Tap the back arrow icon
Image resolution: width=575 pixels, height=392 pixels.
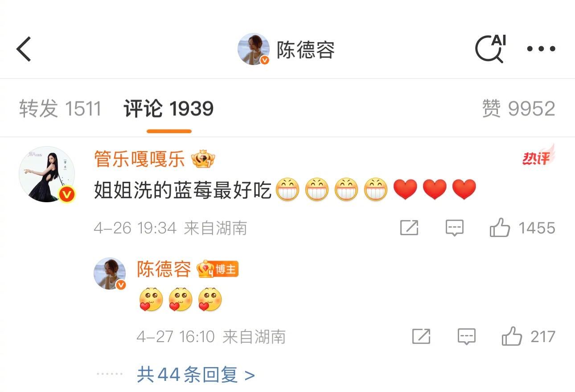(x=24, y=49)
